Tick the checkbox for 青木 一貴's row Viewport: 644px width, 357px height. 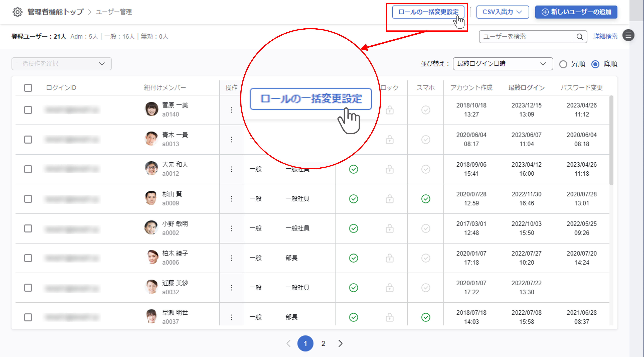28,139
